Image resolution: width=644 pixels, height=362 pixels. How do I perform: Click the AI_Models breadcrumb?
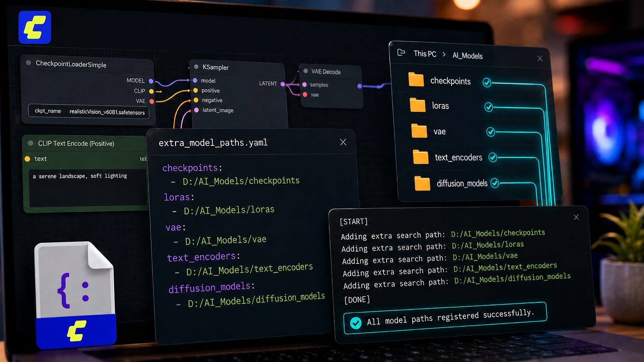coord(468,56)
